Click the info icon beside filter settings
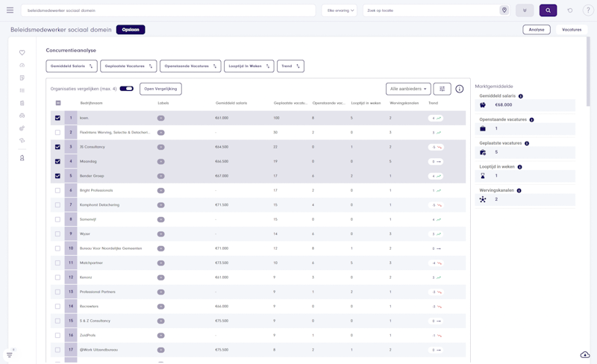597x364 pixels. pyautogui.click(x=460, y=89)
